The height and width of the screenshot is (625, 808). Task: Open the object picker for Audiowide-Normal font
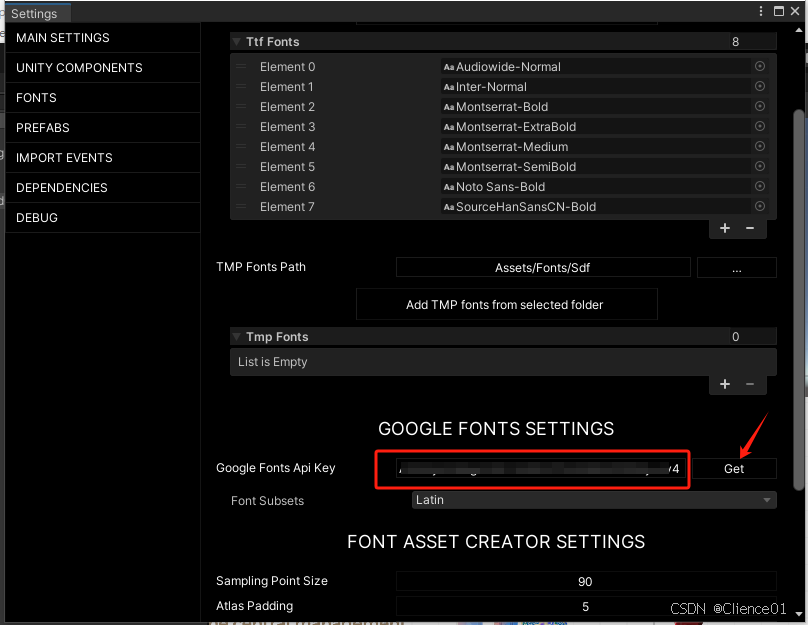759,66
